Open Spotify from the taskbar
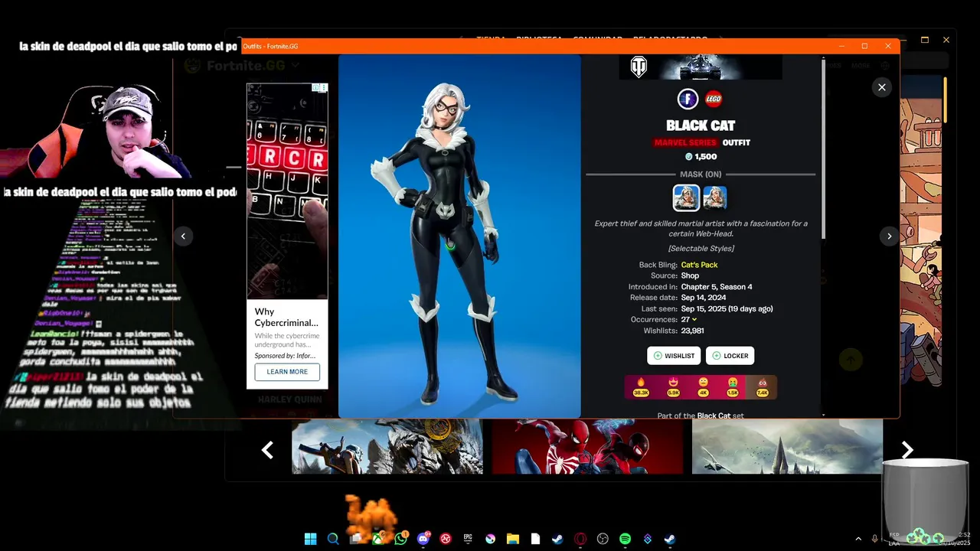The width and height of the screenshot is (980, 551). [625, 539]
